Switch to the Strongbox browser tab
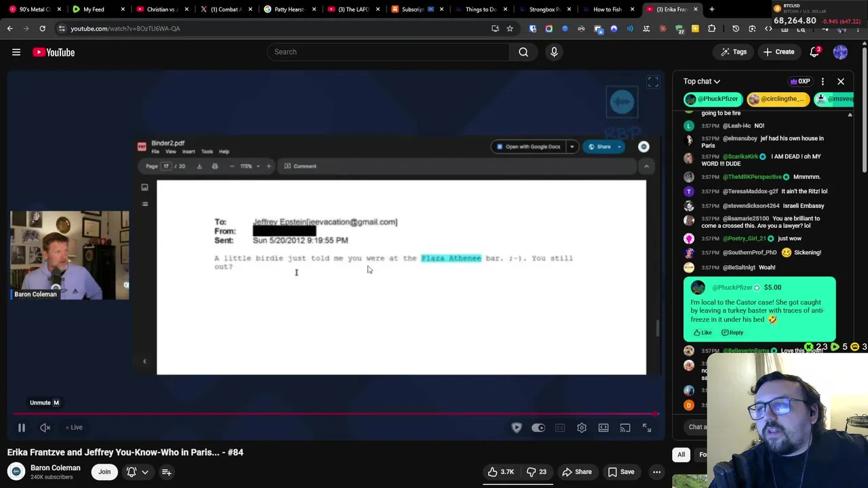 pos(544,9)
